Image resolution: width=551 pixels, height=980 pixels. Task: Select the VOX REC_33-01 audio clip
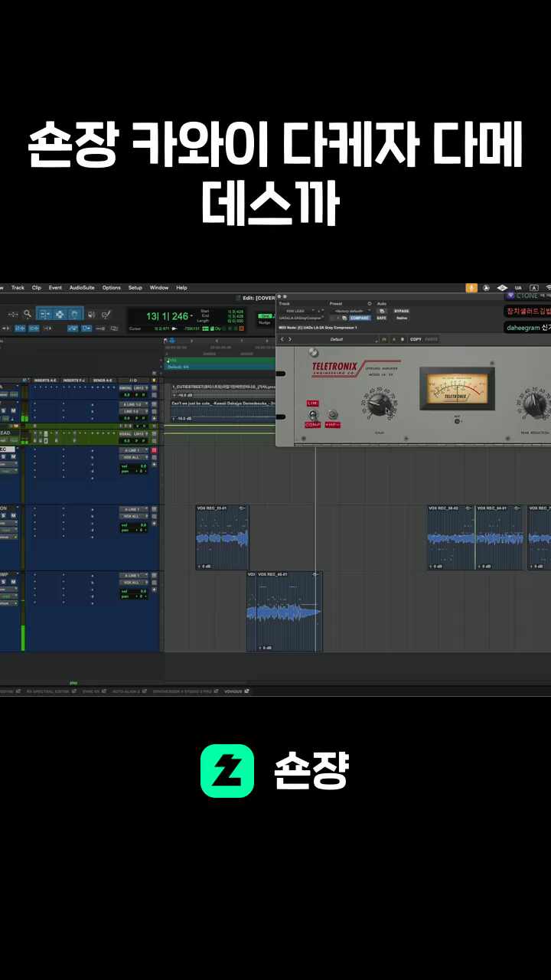click(x=223, y=537)
